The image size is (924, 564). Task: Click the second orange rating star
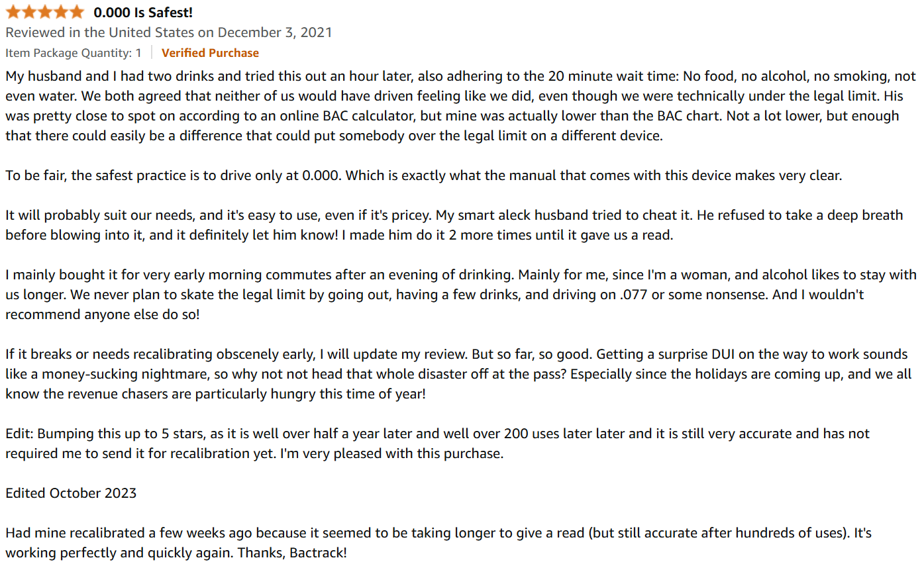(x=29, y=11)
